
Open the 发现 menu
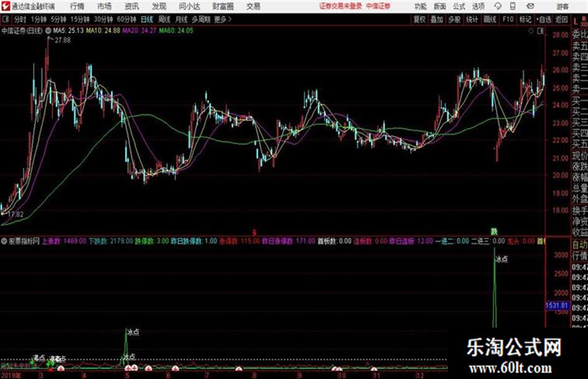pyautogui.click(x=159, y=6)
